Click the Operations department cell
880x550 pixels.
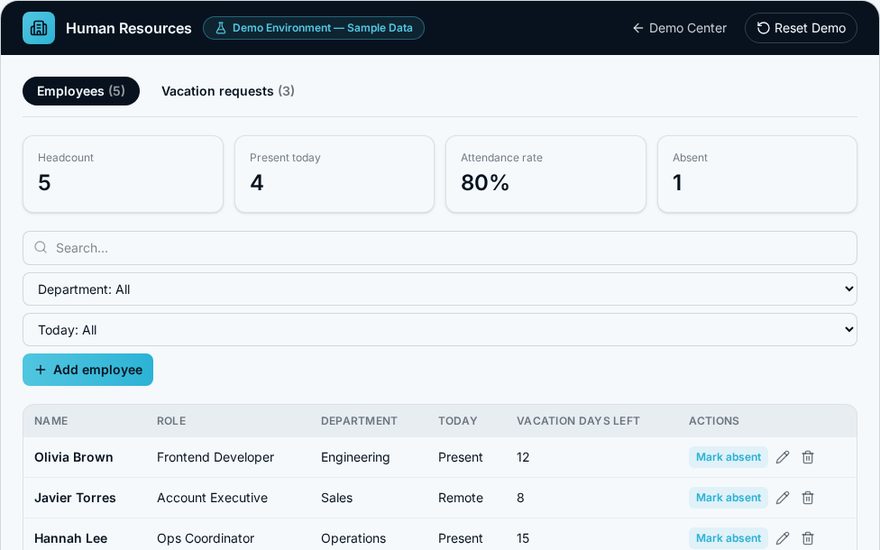354,538
